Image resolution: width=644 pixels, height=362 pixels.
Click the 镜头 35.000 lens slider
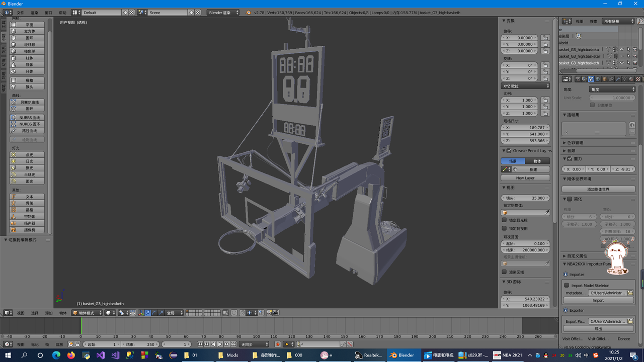tap(526, 198)
